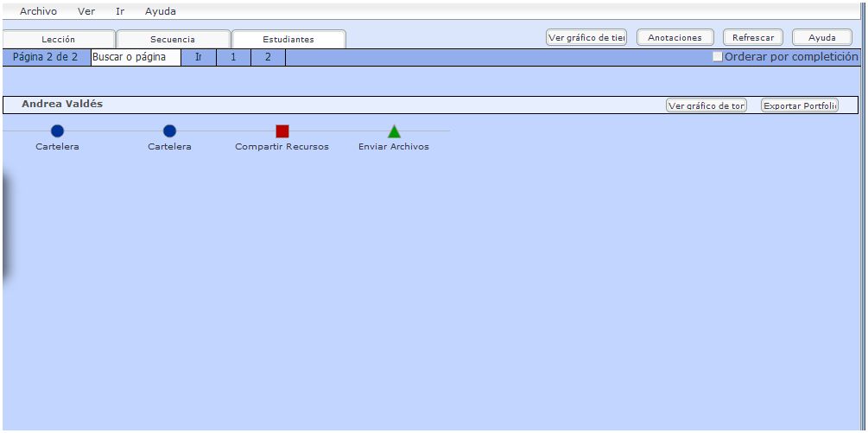
Task: Open the Ir menu in menu bar
Action: tap(120, 12)
